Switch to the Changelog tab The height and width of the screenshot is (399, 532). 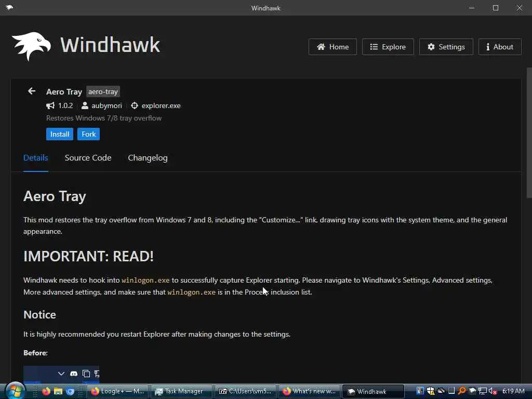point(148,158)
